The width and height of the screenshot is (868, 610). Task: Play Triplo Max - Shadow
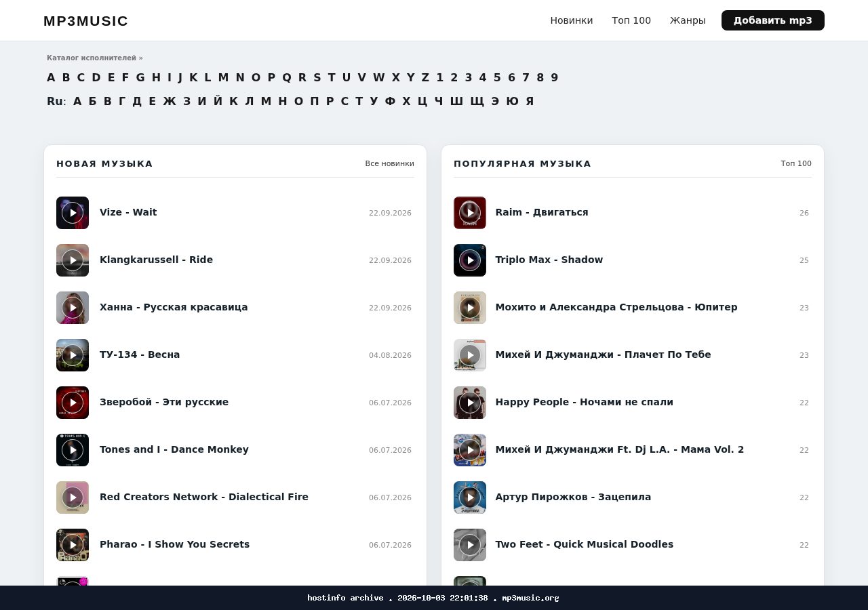[470, 260]
